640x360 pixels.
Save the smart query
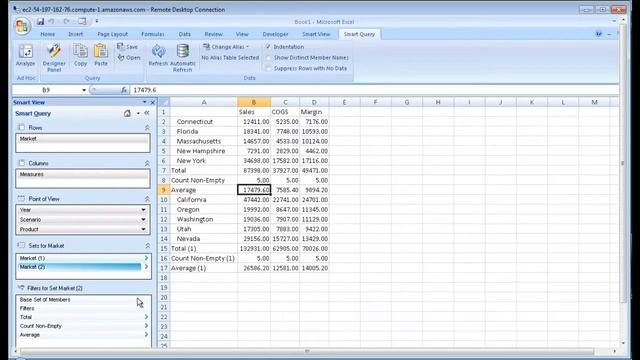click(x=127, y=47)
